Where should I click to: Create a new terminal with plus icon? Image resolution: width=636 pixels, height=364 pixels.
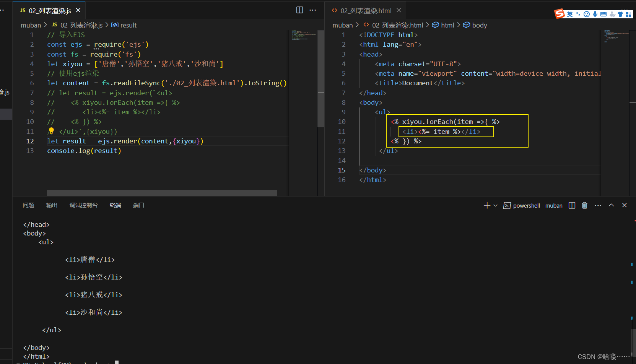[487, 205]
